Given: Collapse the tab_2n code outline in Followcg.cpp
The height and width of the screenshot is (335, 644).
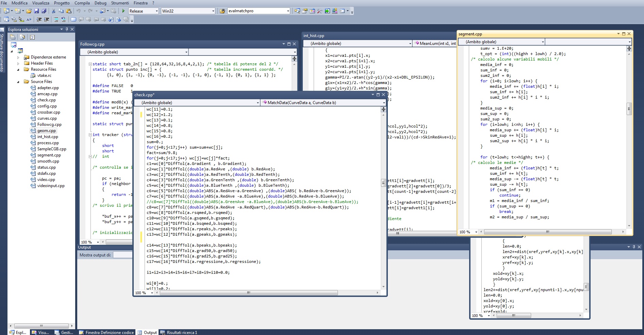Looking at the screenshot, I should (x=90, y=64).
